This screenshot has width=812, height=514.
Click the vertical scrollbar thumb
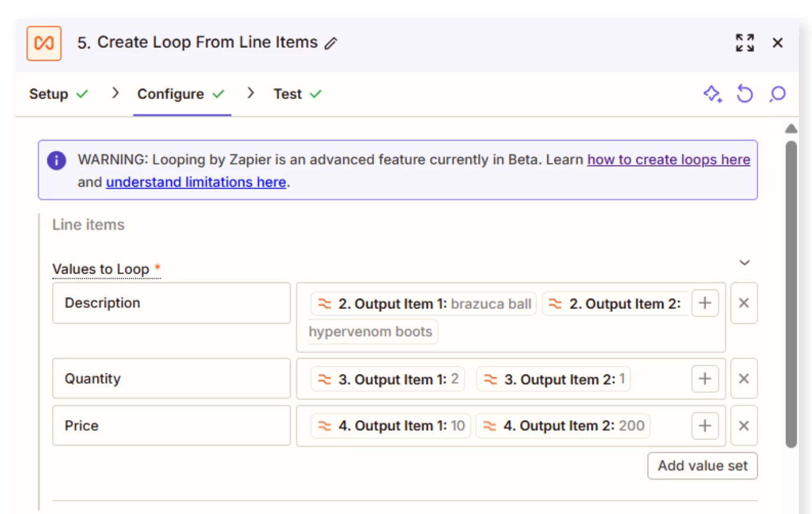pyautogui.click(x=791, y=294)
